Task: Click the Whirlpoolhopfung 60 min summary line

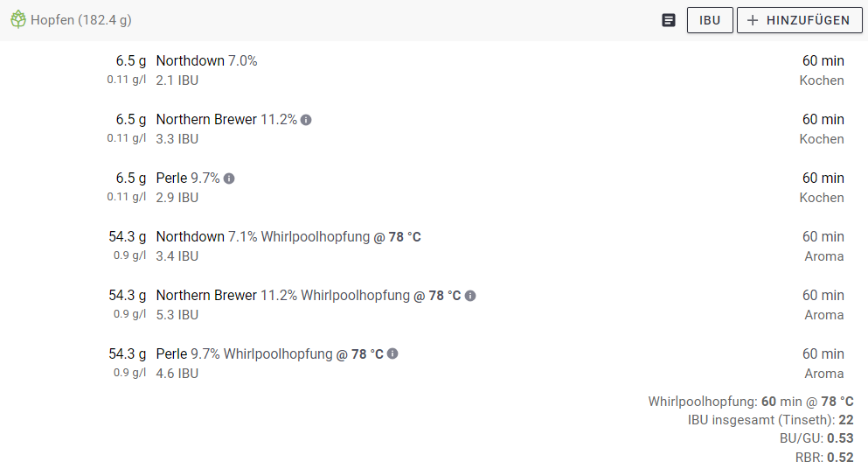Action: click(x=750, y=402)
